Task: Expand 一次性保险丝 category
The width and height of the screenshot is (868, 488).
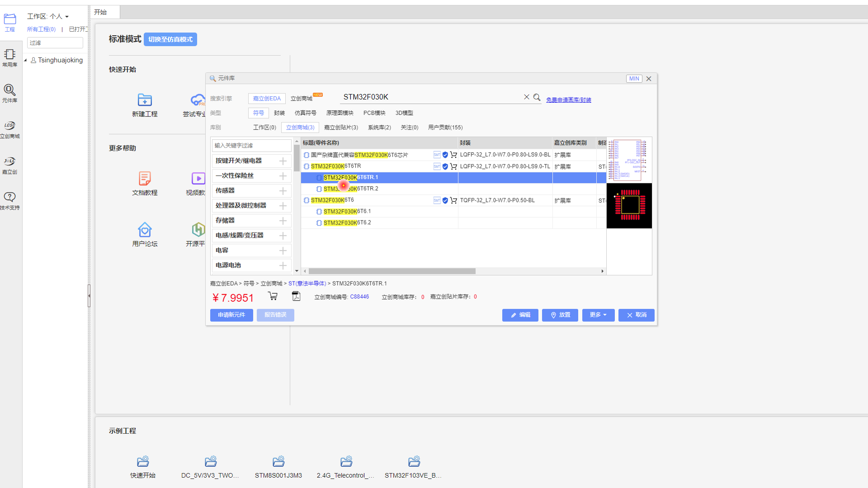Action: coord(283,176)
